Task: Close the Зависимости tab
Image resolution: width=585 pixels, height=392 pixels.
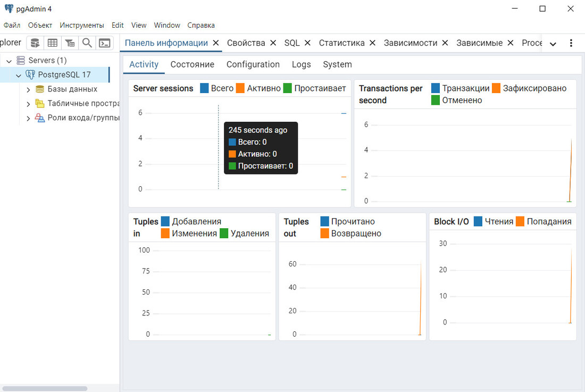Action: tap(445, 43)
